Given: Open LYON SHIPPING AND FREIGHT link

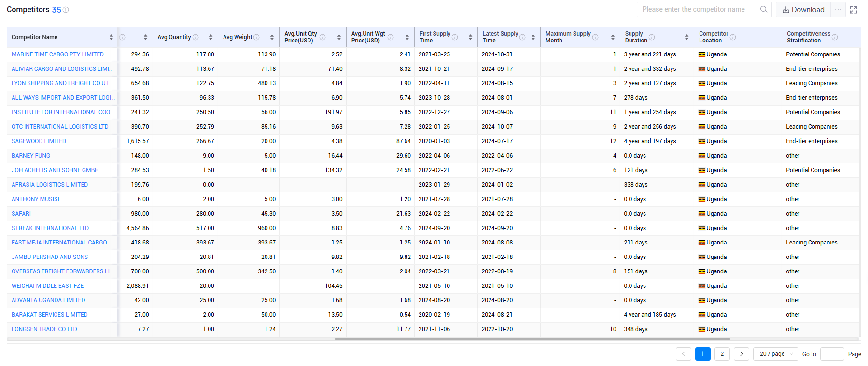Looking at the screenshot, I should (63, 83).
